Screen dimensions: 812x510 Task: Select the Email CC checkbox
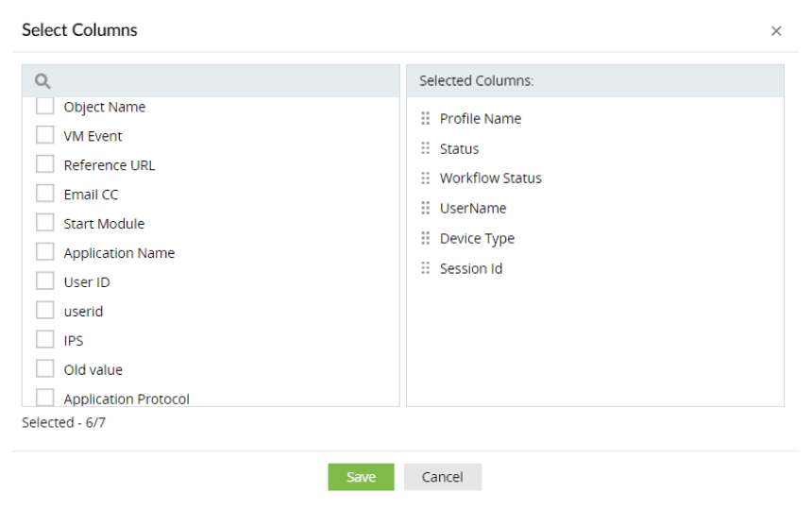[x=45, y=195]
